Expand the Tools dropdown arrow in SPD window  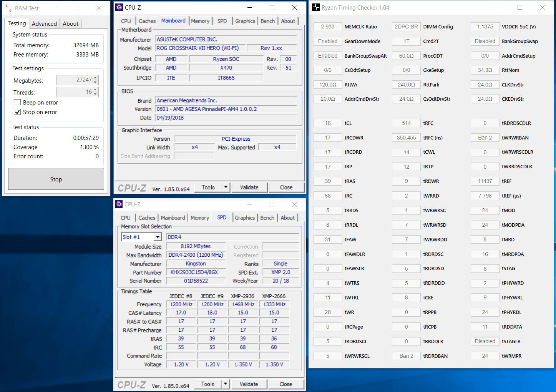coord(226,384)
